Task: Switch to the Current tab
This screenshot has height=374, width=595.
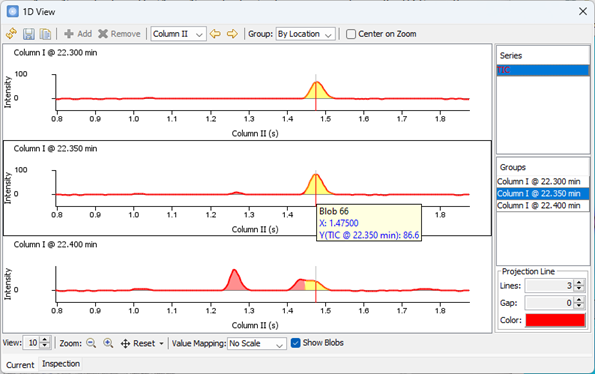Action: coord(20,365)
